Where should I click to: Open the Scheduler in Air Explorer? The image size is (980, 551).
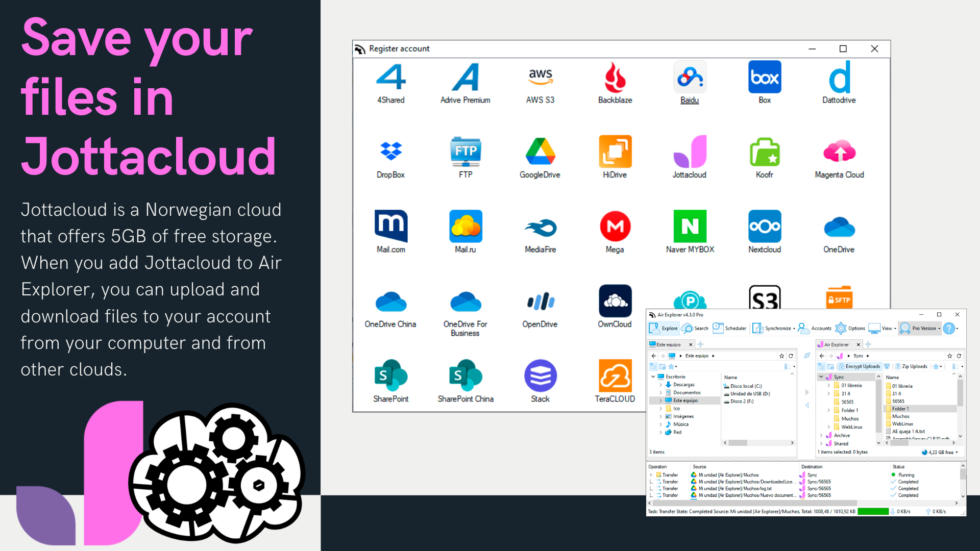coord(729,328)
